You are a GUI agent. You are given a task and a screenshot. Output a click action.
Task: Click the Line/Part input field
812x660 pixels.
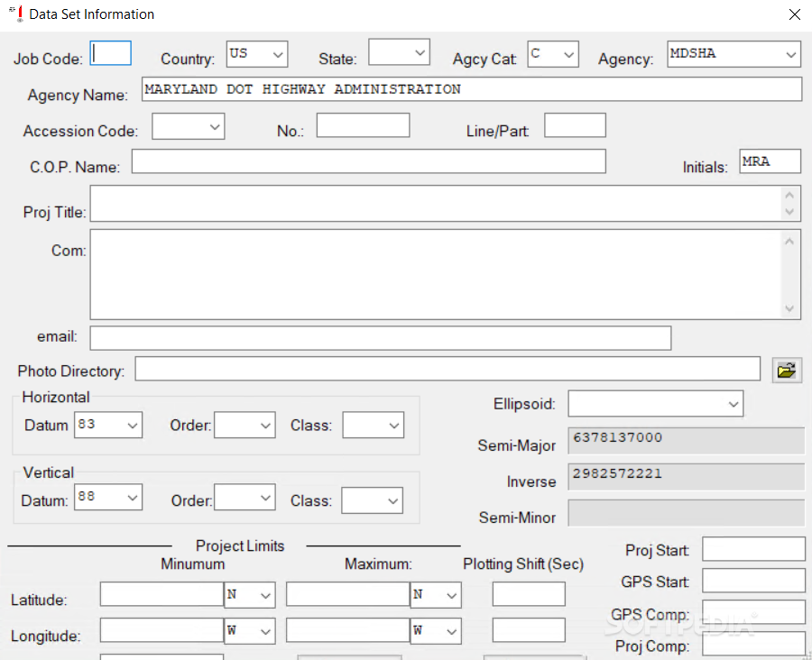coord(575,125)
